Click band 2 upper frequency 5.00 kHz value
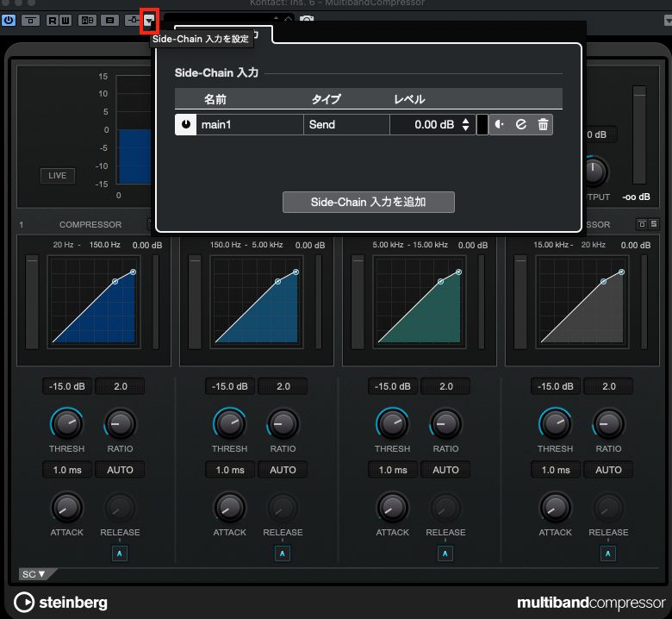Image resolution: width=672 pixels, height=619 pixels. point(267,245)
